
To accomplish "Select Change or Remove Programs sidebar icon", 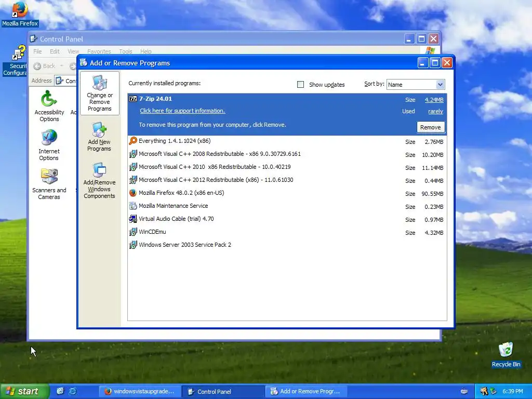I will pos(99,93).
